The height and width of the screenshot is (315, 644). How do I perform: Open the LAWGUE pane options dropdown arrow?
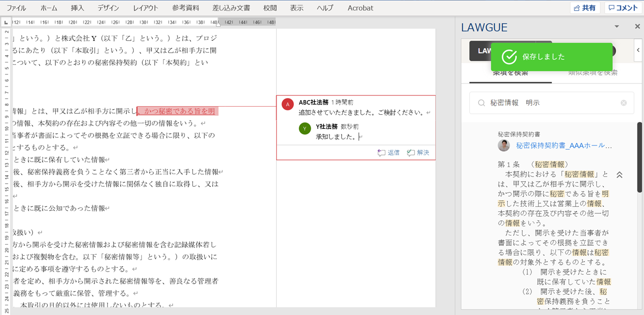coord(617,27)
